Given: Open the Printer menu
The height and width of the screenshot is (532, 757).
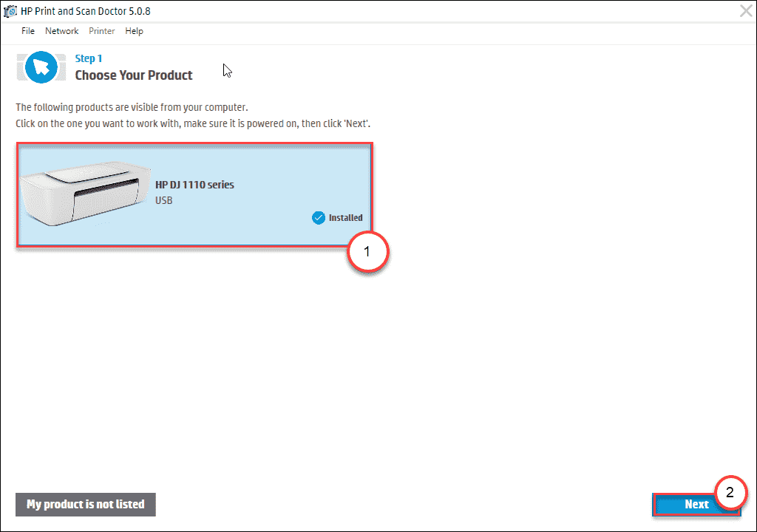Looking at the screenshot, I should 102,31.
